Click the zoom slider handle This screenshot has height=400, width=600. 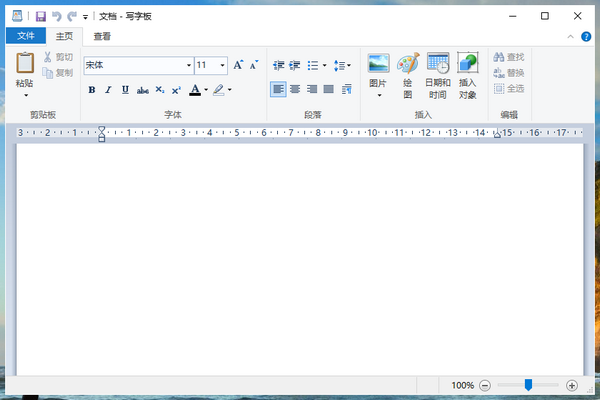click(x=528, y=385)
